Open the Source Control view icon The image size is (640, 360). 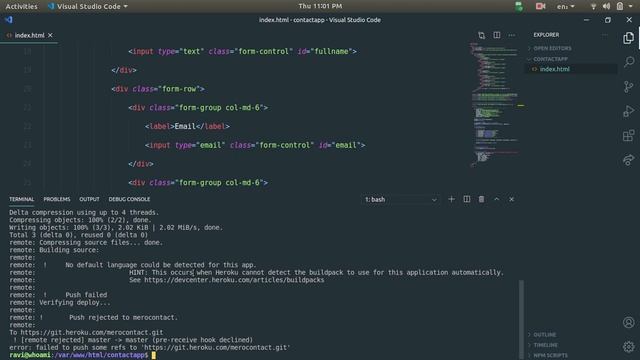click(x=629, y=86)
